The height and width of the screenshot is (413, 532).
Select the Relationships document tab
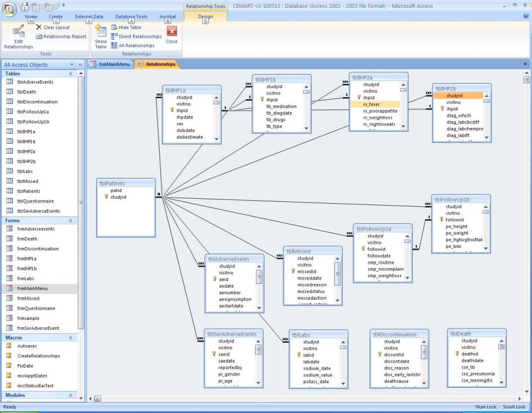(x=156, y=64)
